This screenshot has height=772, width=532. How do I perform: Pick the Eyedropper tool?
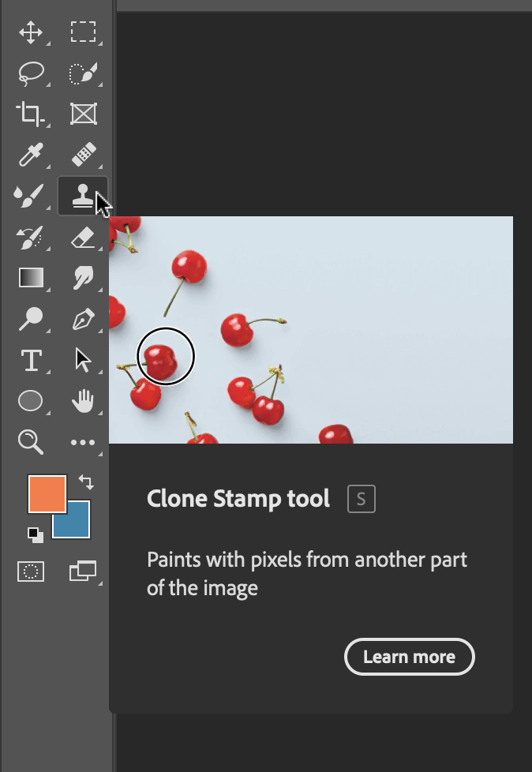(31, 155)
